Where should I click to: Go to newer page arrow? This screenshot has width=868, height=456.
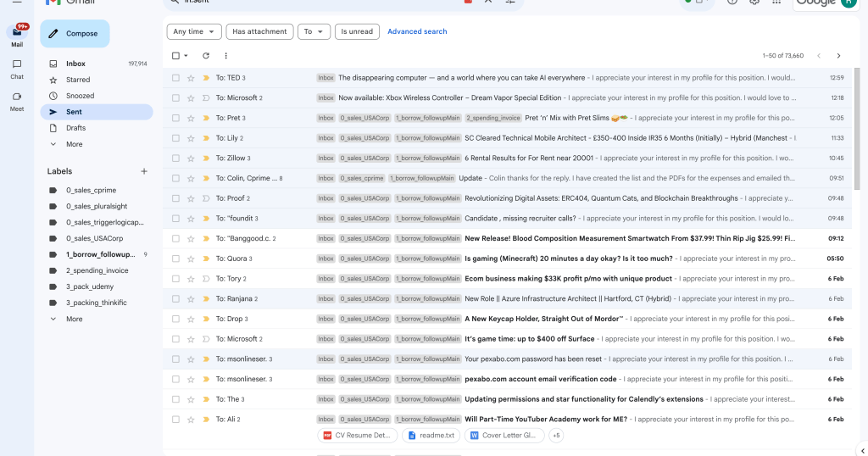(819, 56)
